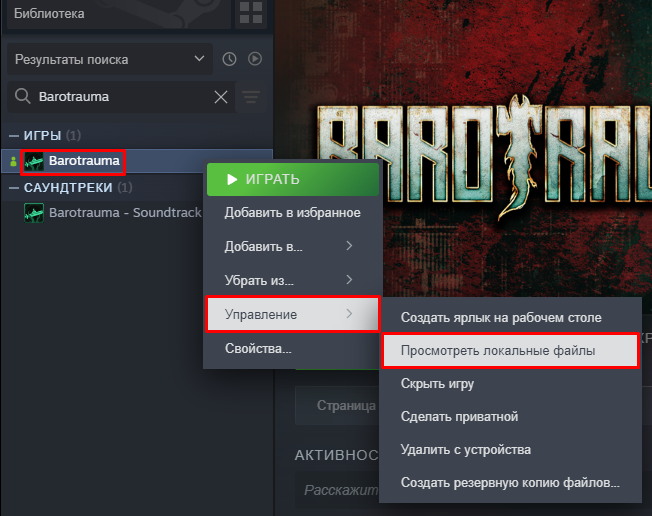Open the Результаты поиска dropdown
Viewport: 652px width, 516px height.
coord(110,59)
